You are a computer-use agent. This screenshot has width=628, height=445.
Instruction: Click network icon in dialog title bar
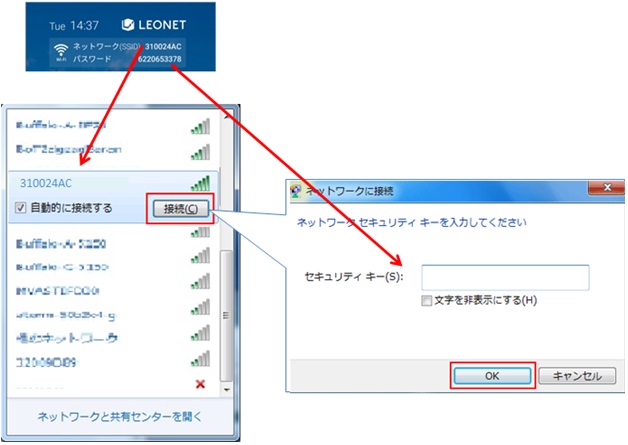[x=293, y=189]
